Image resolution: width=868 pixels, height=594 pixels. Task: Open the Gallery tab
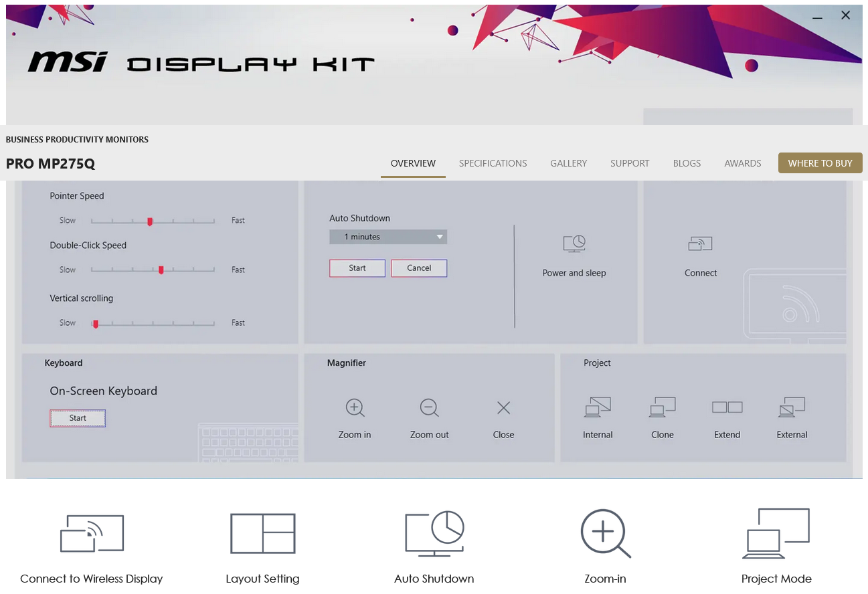(569, 163)
